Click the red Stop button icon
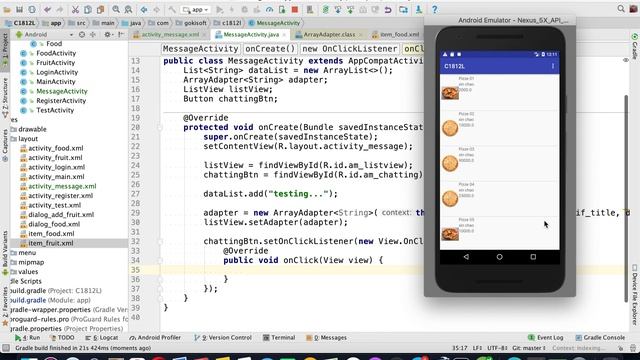The image size is (640, 360). (295, 9)
